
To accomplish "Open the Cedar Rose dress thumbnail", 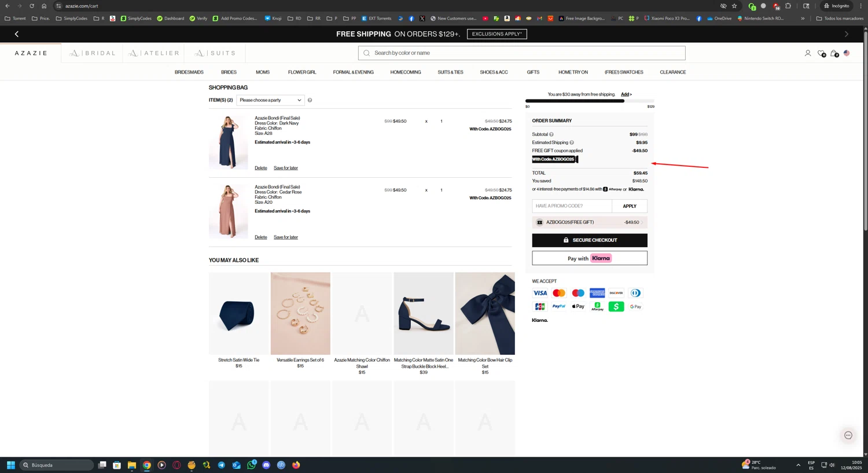I will (229, 211).
